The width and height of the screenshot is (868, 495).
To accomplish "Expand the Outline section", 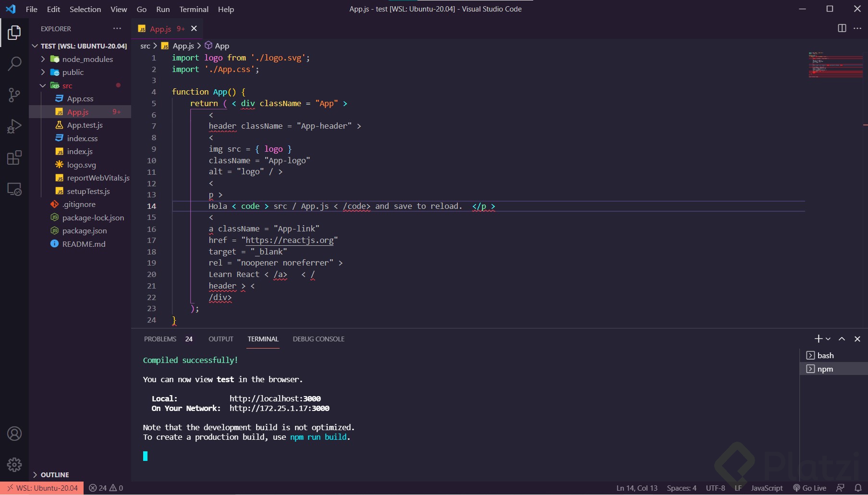I will [80, 475].
